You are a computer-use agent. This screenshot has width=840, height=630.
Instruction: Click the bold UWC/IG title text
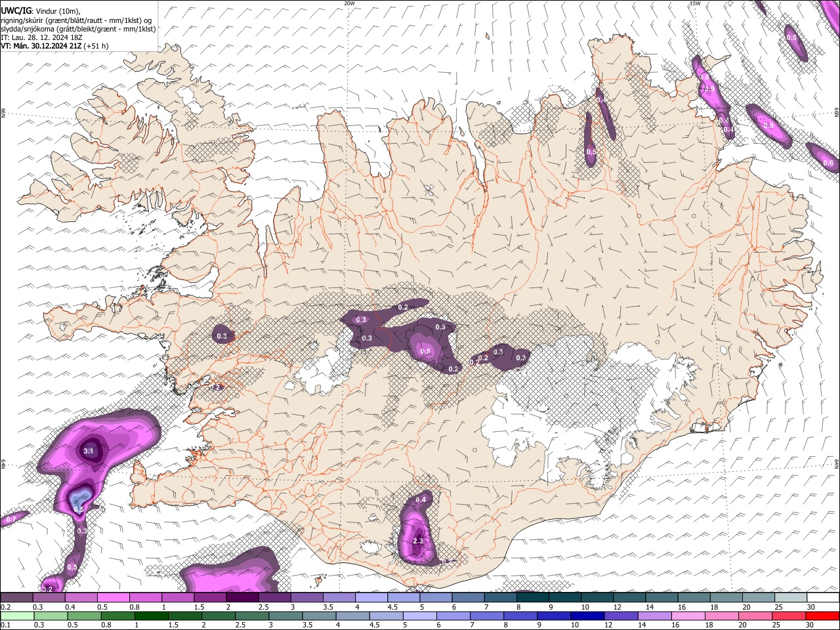click(16, 10)
